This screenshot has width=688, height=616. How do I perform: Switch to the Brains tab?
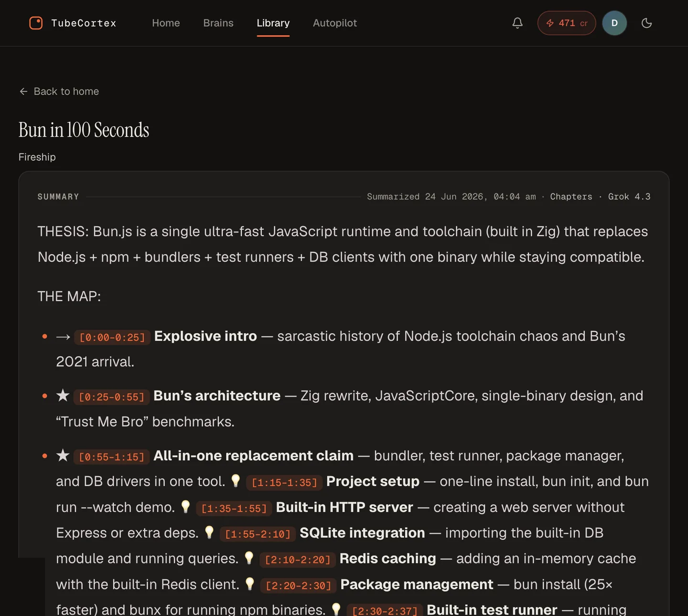(x=218, y=23)
